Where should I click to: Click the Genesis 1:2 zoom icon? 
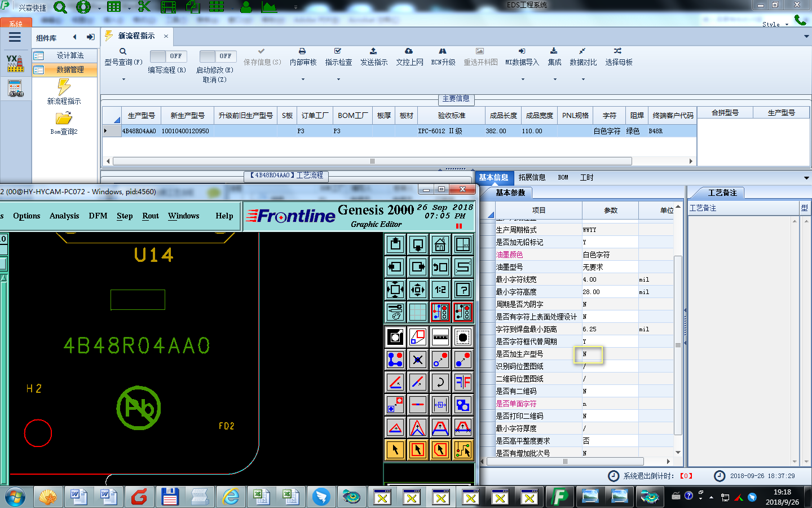tap(440, 290)
